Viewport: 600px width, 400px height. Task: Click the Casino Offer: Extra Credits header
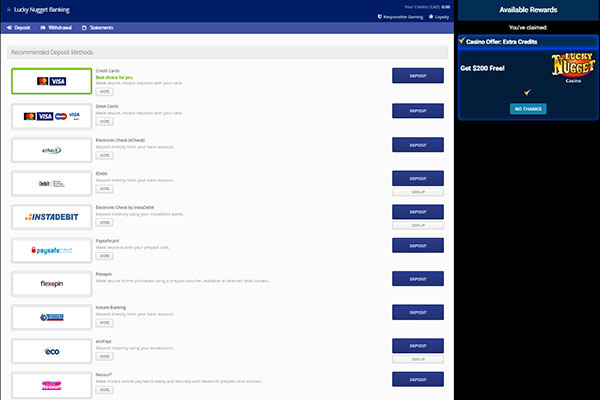coord(528,41)
